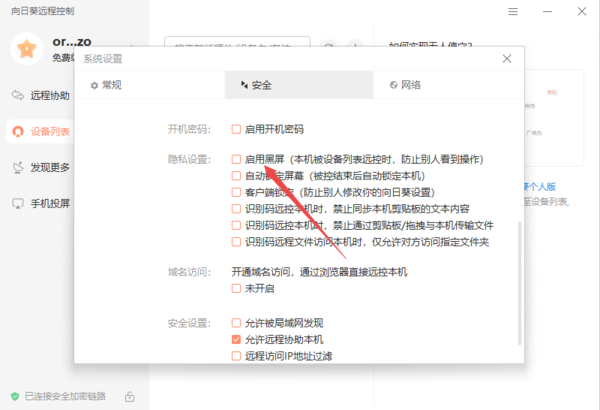Image resolution: width=600 pixels, height=410 pixels.
Task: Uncheck 允许远程协助本机
Action: coord(236,340)
